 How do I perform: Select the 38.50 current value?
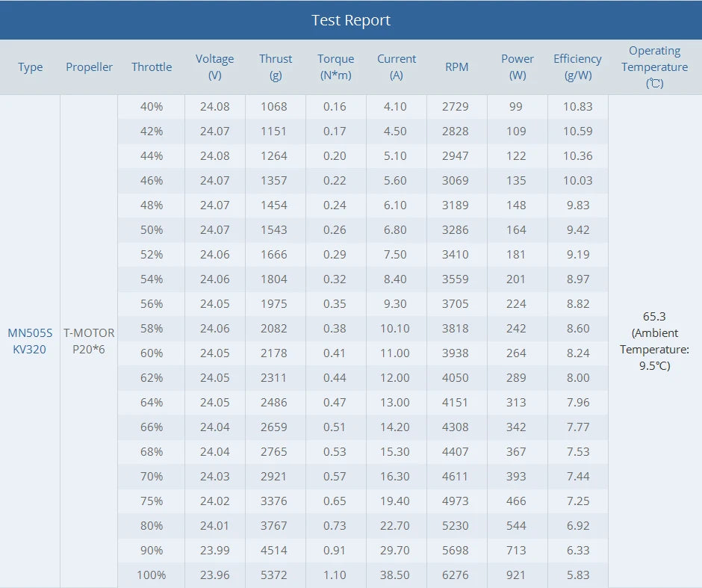point(394,575)
